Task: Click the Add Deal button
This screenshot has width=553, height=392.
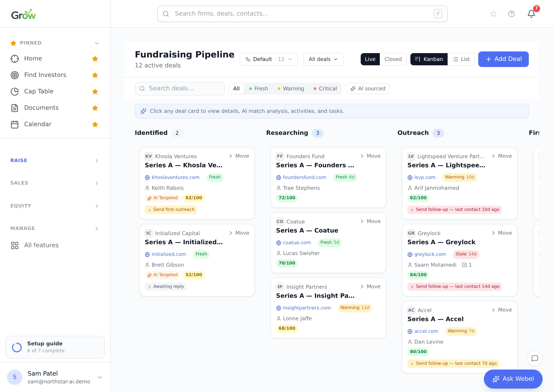Action: click(x=503, y=59)
